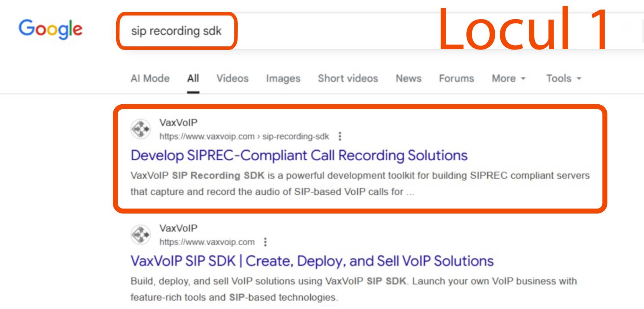Switch to the AI Mode tab
The image size is (644, 309).
click(x=150, y=78)
